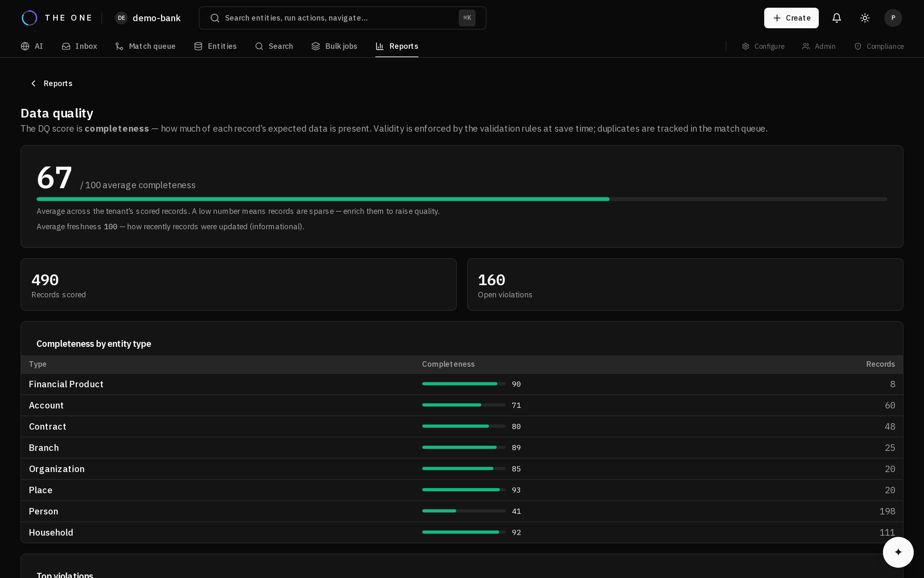Select the Person row
This screenshot has width=924, height=578.
point(462,512)
